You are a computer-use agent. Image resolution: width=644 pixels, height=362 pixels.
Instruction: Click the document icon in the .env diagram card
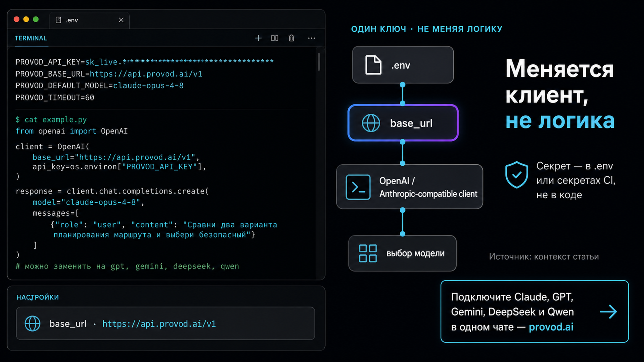click(x=373, y=65)
